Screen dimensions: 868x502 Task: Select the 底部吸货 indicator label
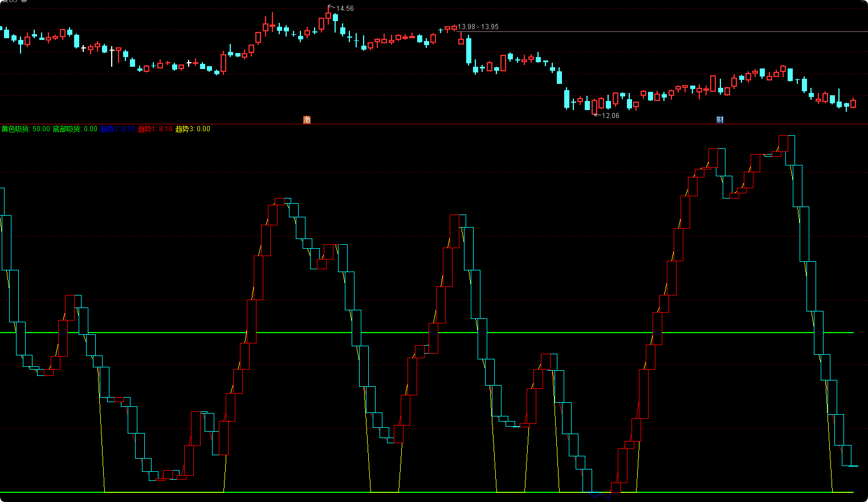pos(67,129)
